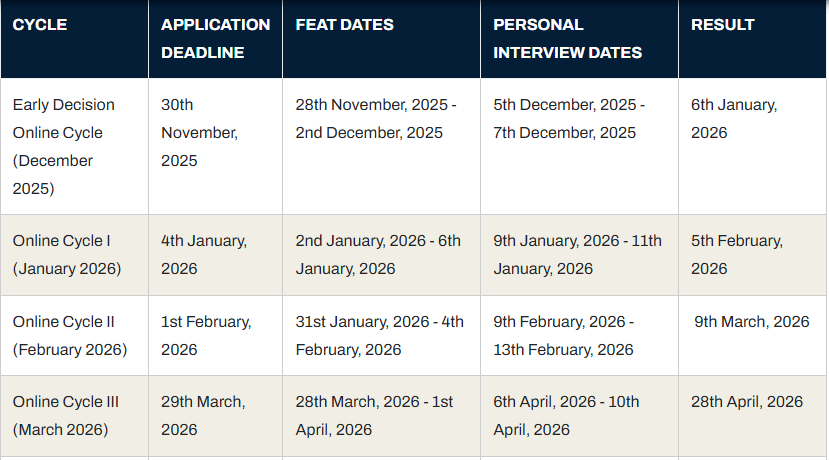Click the 9th January interview dates cell
This screenshot has width=829, height=460.
(x=578, y=254)
